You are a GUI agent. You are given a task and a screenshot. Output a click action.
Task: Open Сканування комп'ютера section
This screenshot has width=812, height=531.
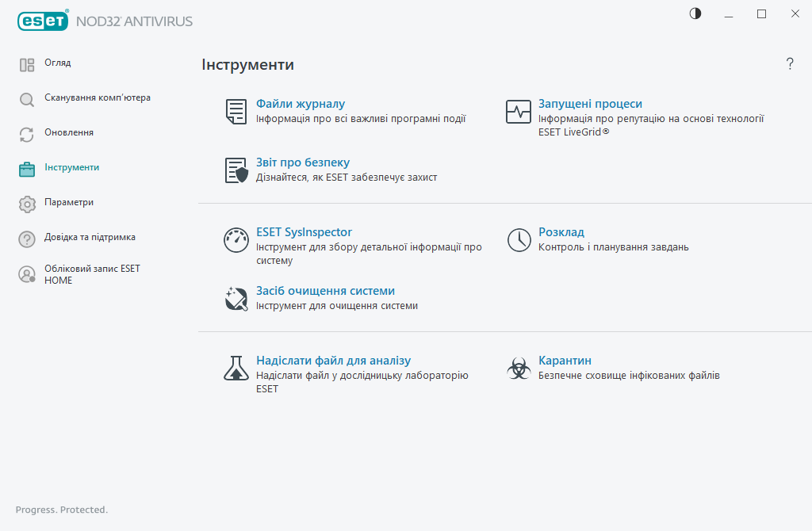97,98
